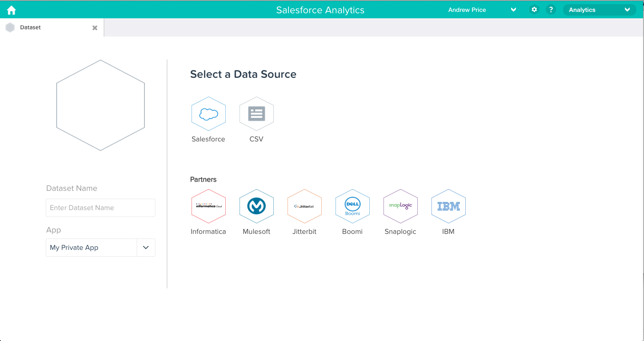Viewport: 644px width, 341px height.
Task: Click the Snaplogic label
Action: 400,232
